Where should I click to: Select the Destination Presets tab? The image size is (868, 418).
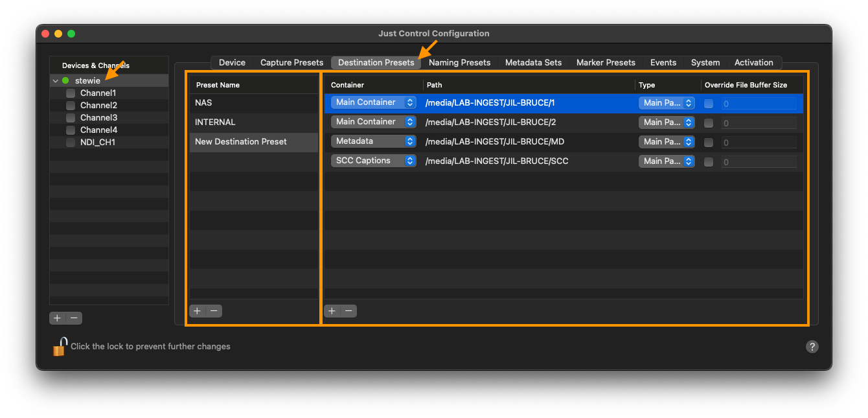coord(376,63)
